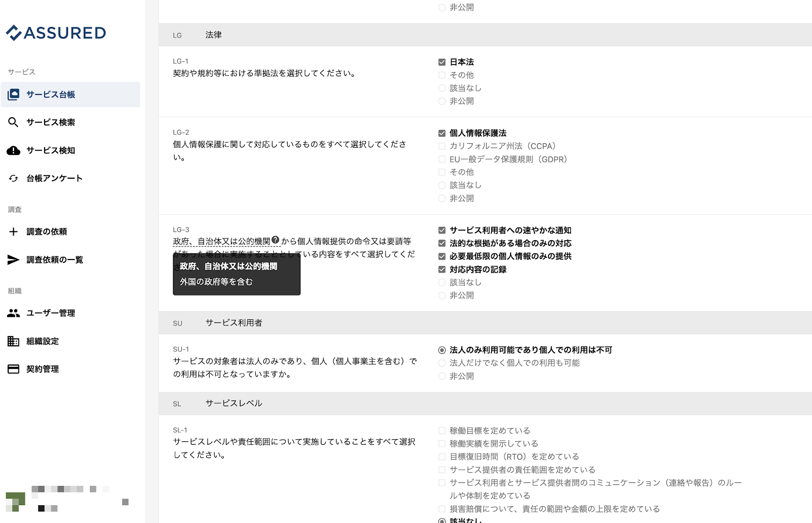Viewport: 812px width, 523px height.
Task: Click the 調査の依頼 plus icon
Action: [x=14, y=232]
